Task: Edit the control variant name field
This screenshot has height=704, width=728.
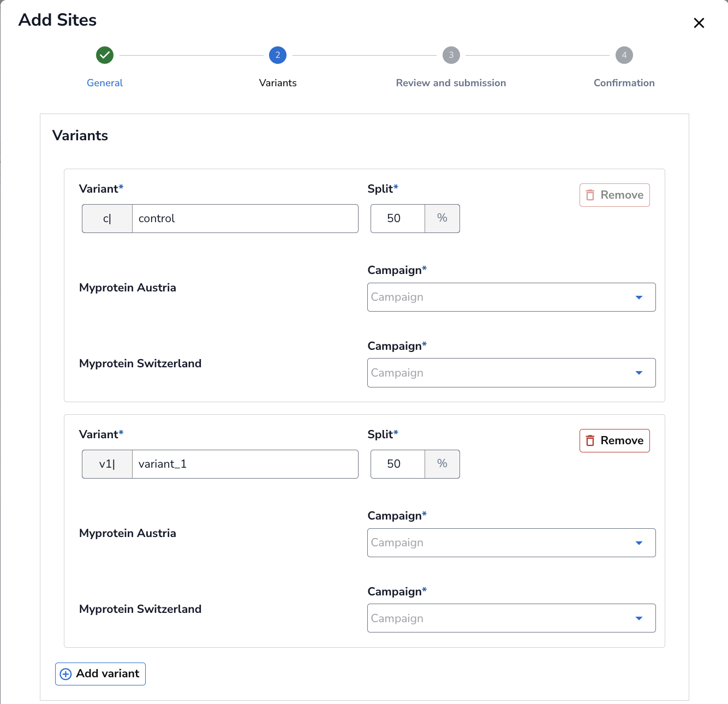Action: 244,219
